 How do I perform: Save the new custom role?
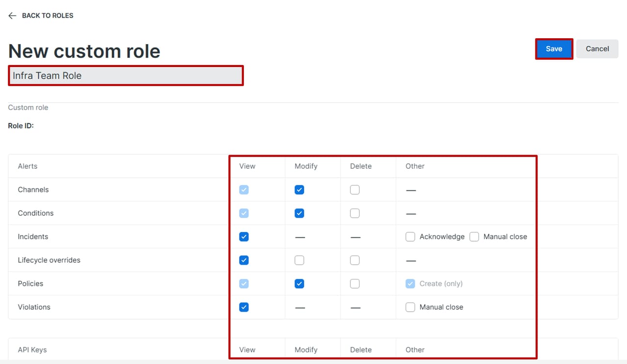click(x=554, y=49)
